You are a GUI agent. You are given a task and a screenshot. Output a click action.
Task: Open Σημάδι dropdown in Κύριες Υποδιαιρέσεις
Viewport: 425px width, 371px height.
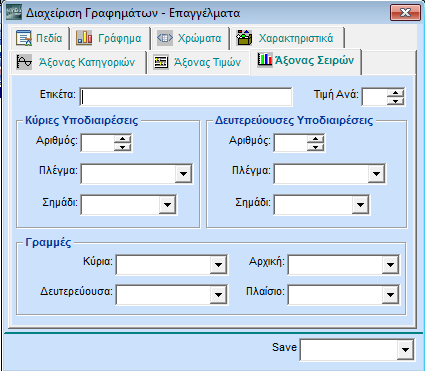tap(167, 205)
